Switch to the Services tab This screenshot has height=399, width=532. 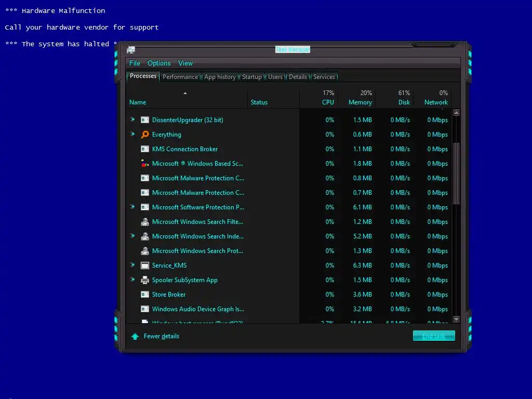(x=324, y=77)
